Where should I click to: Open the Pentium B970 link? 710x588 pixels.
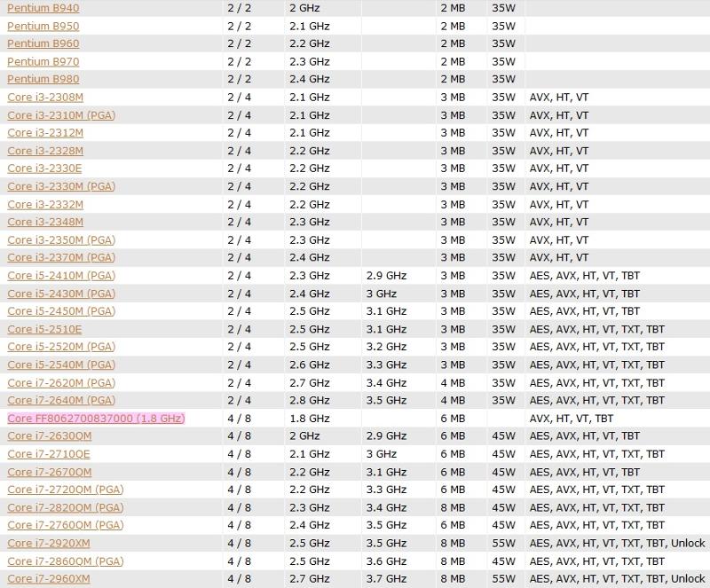[43, 61]
